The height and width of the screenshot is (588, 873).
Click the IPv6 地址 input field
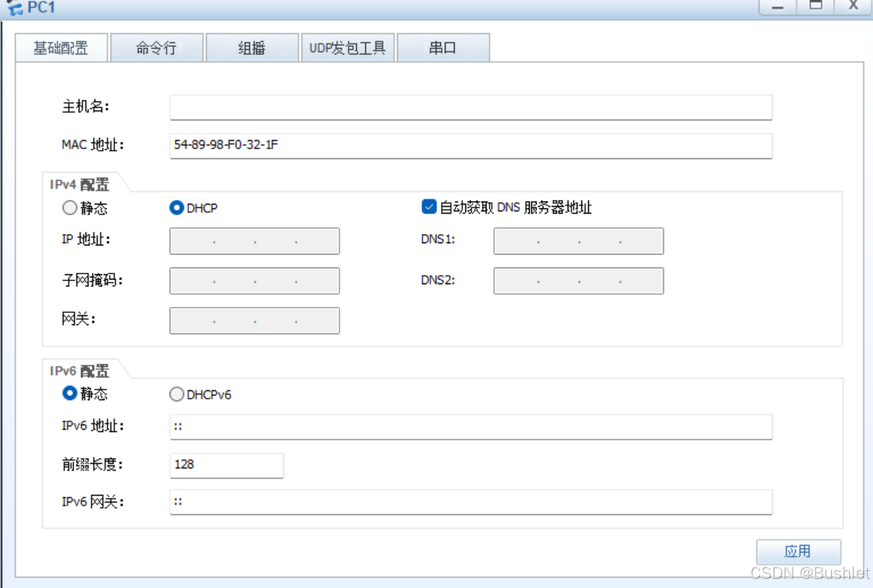coord(471,427)
